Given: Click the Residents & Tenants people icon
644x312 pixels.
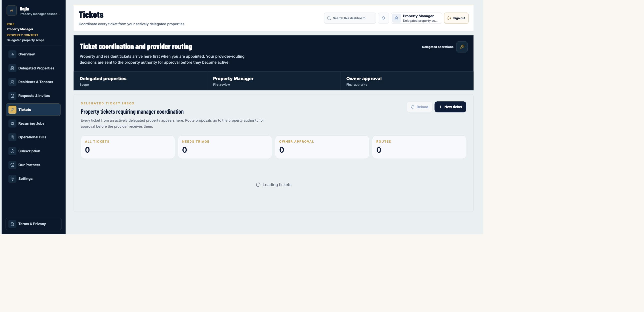Looking at the screenshot, I should click(x=12, y=82).
